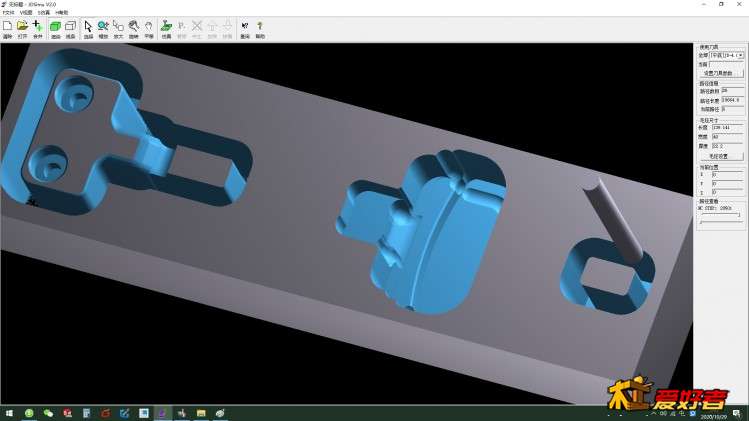Viewport: 749px width, 421px height.
Task: Open WeChat from the taskbar
Action: coord(48,413)
